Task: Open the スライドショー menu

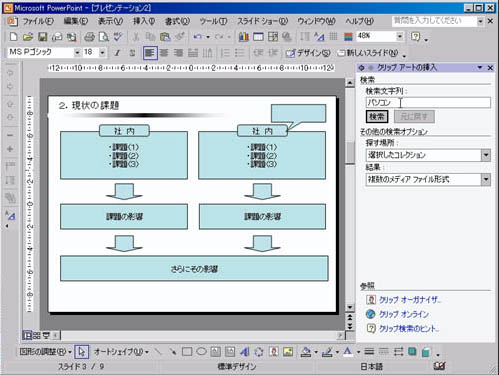Action: coord(262,21)
